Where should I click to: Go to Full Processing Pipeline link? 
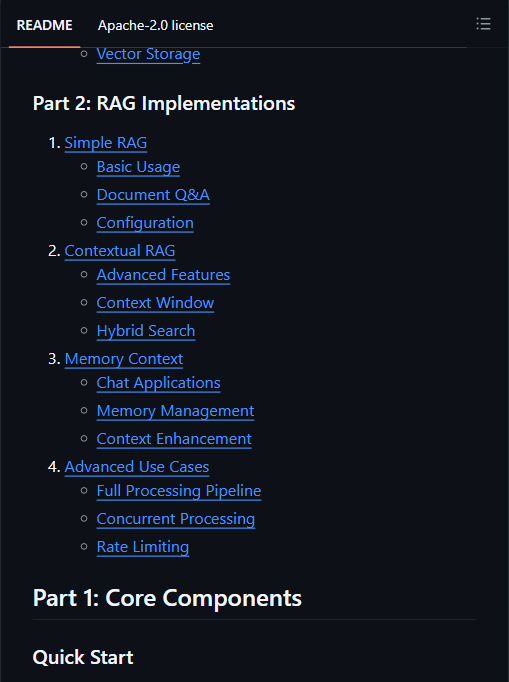(179, 491)
